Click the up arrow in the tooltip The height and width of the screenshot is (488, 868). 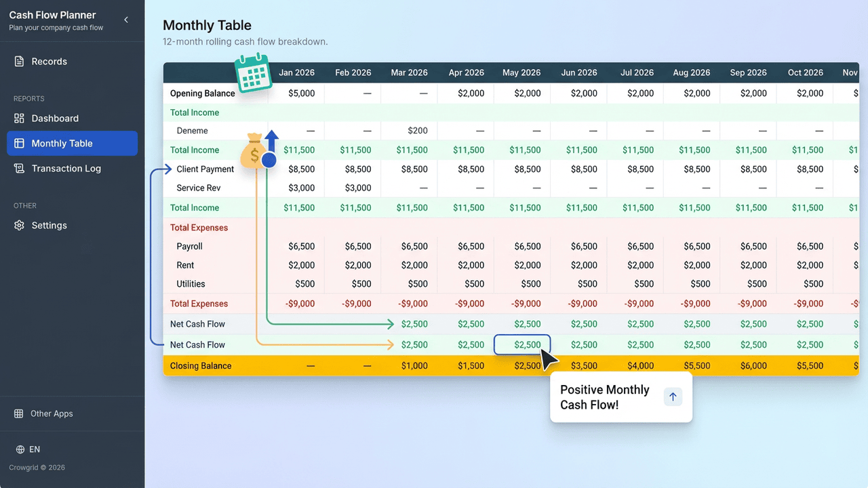pyautogui.click(x=673, y=397)
